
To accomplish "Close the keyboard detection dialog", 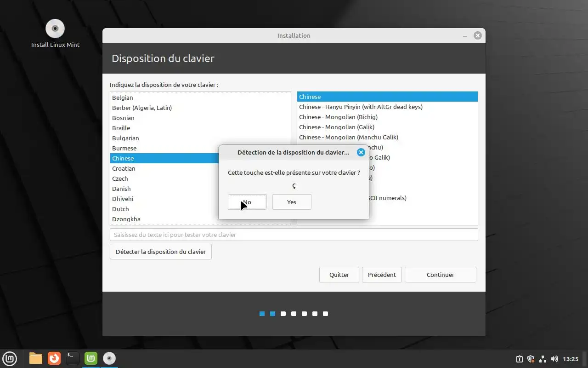I will [361, 152].
